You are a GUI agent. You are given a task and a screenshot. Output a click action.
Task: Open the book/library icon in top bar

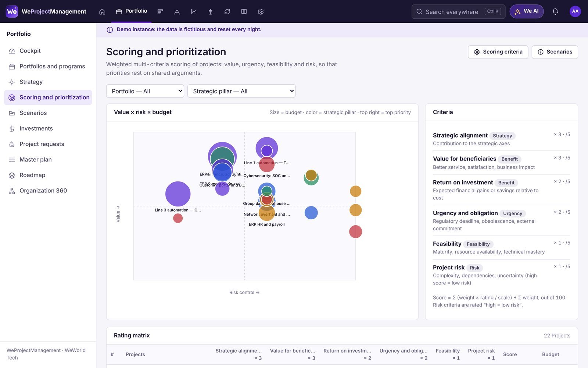pos(244,12)
